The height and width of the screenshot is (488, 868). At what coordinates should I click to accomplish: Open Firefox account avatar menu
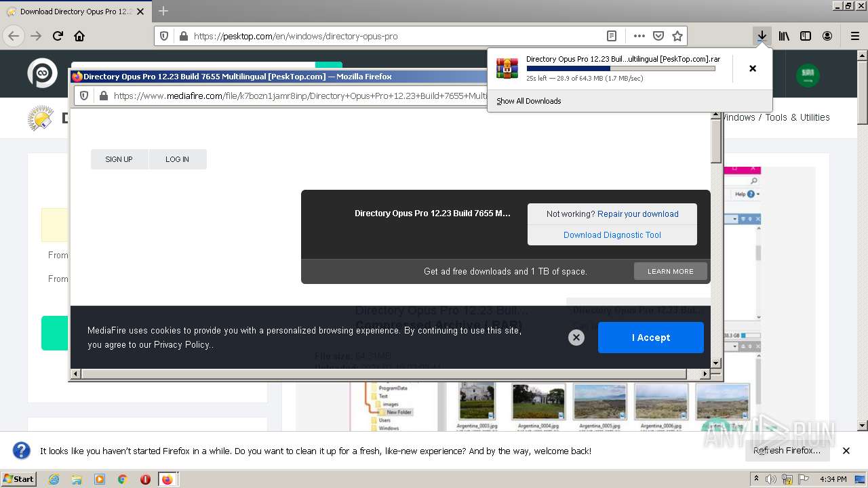click(x=827, y=36)
